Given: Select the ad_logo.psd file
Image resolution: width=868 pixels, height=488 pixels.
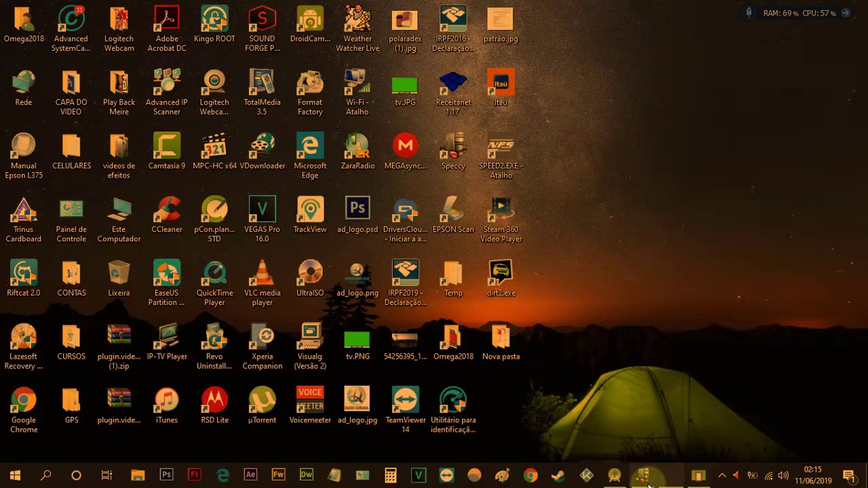Looking at the screenshot, I should point(357,215).
